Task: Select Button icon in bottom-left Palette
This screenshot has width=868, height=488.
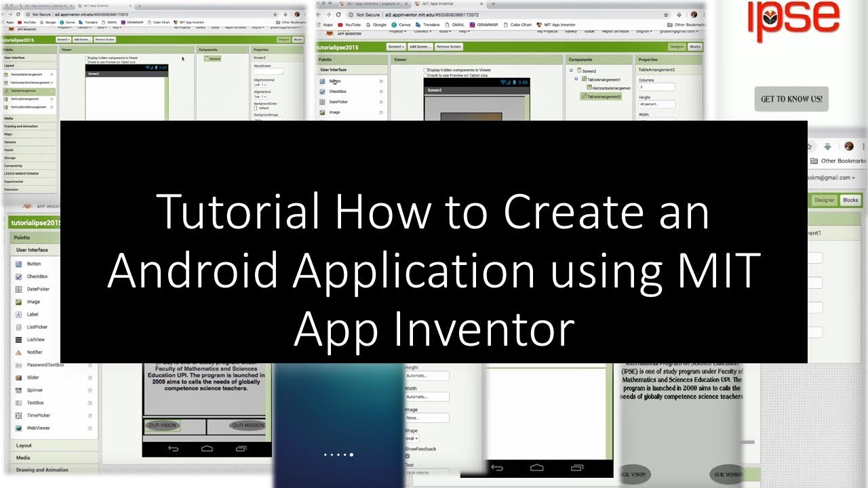Action: 19,264
